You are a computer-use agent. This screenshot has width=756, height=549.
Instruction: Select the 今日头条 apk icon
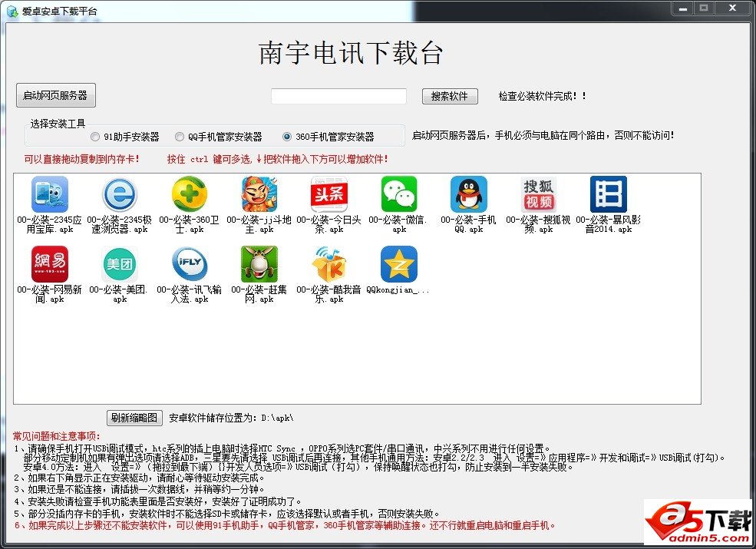pyautogui.click(x=328, y=194)
